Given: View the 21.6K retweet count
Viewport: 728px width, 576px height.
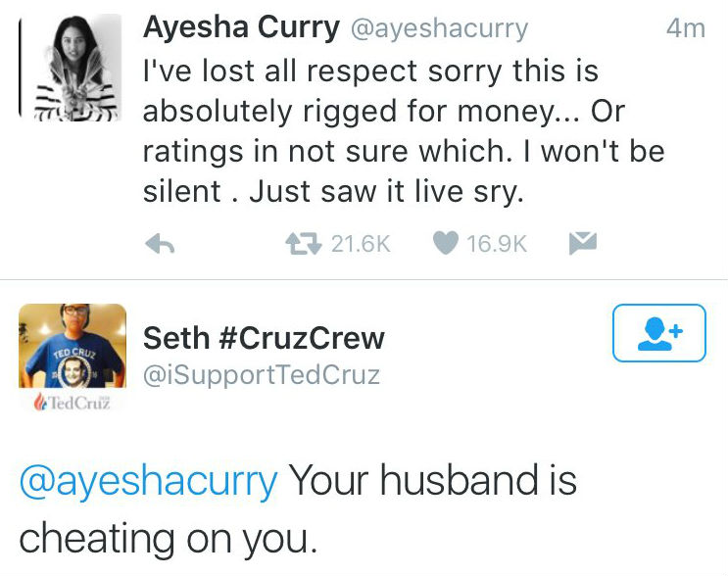Looking at the screenshot, I should [360, 244].
